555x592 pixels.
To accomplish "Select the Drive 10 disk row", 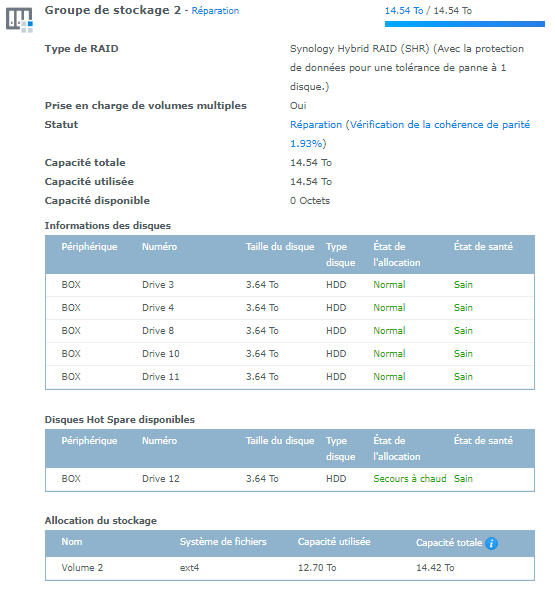I will [x=290, y=354].
